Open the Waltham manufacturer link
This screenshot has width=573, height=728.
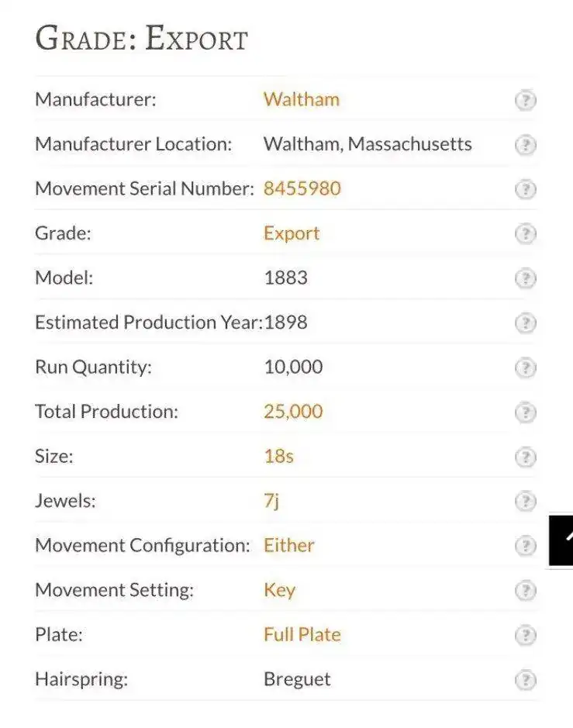[301, 99]
